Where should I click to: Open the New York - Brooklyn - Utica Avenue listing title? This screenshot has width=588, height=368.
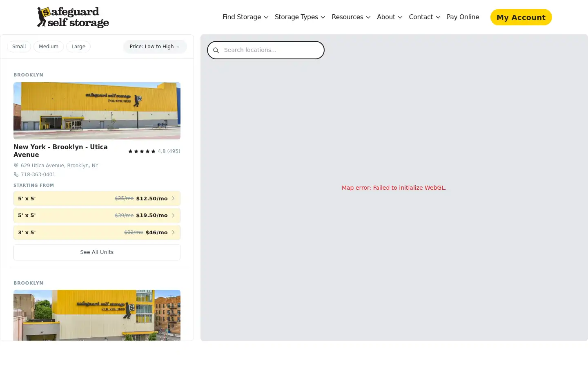click(x=60, y=151)
